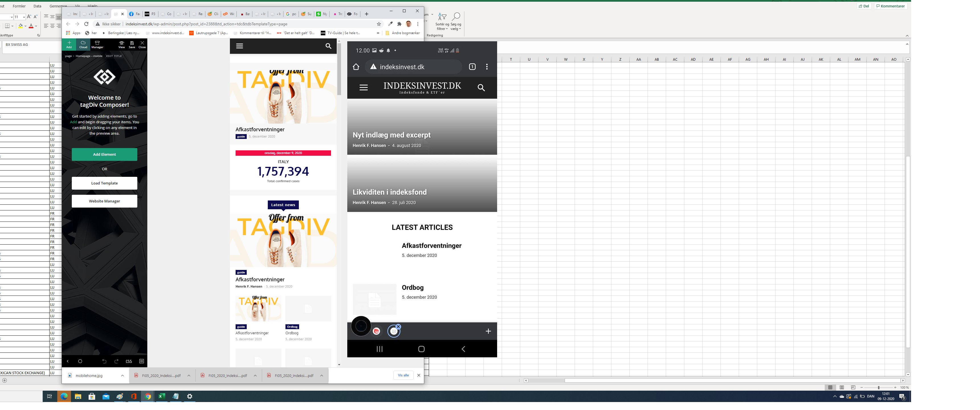Open the Andre bogmærker folder
Image resolution: width=980 pixels, height=410 pixels.
(403, 33)
